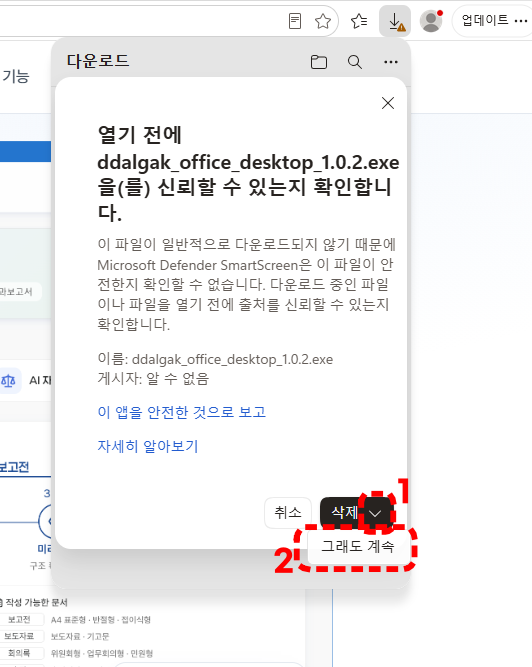Click the 보고전 row label in table

[19, 619]
